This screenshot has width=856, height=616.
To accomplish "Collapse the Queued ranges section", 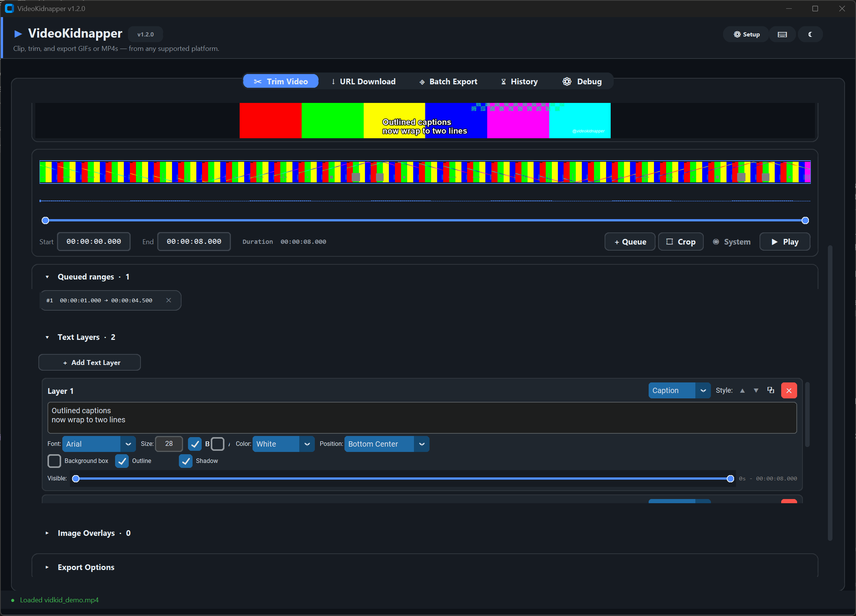I will [x=47, y=277].
